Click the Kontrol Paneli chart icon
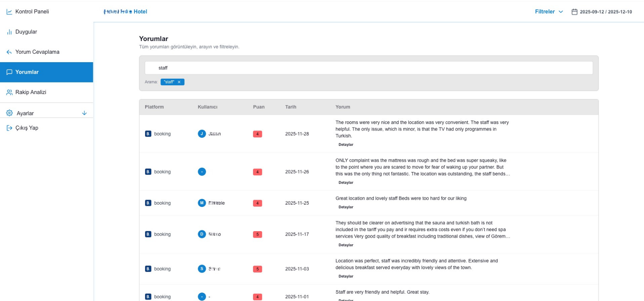This screenshot has height=301, width=644. 9,12
